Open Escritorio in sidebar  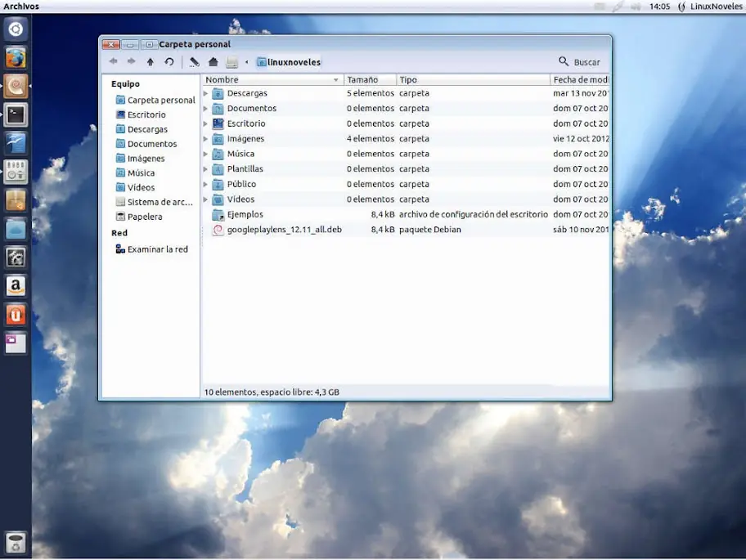(x=141, y=114)
